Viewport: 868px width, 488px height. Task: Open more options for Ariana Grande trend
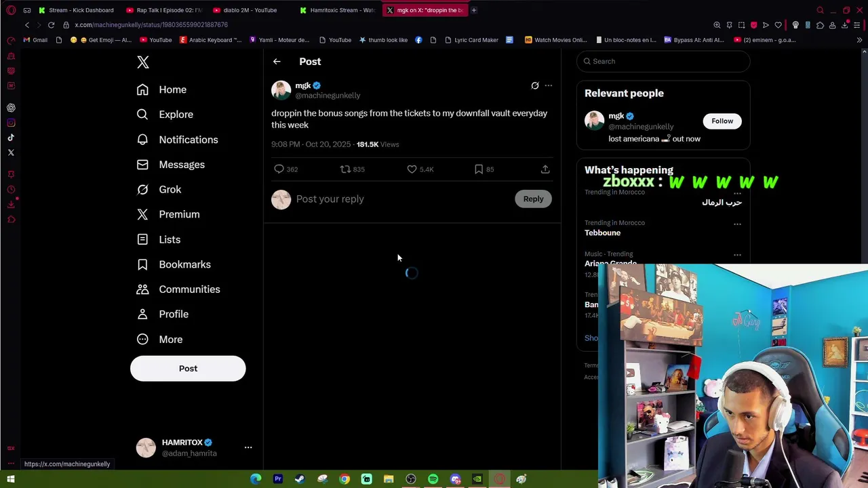click(737, 256)
